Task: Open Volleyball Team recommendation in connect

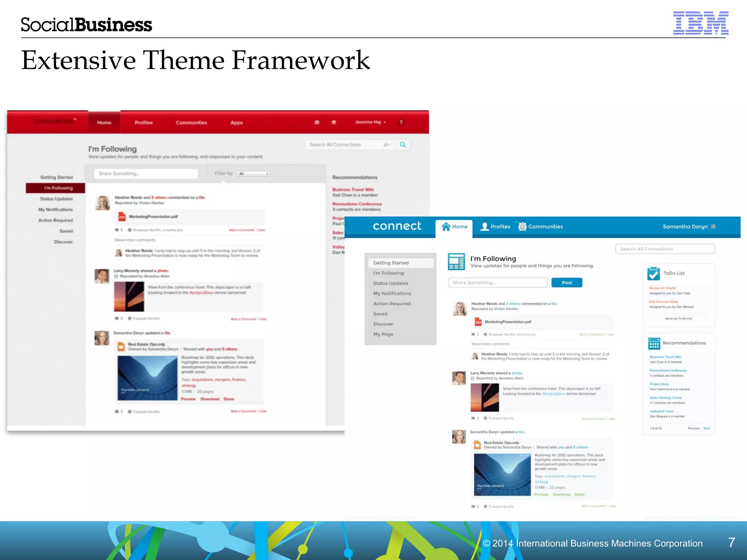Action: (x=662, y=411)
